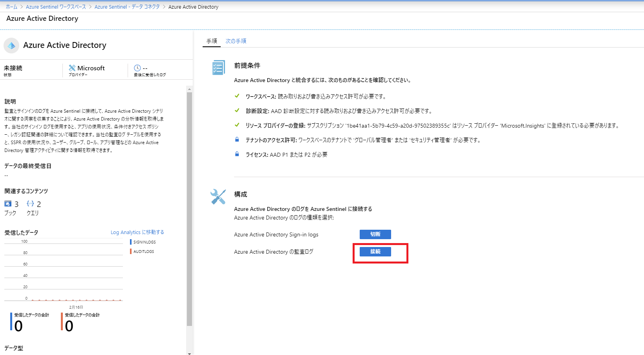Click the クエリ label under 2

coord(33,213)
